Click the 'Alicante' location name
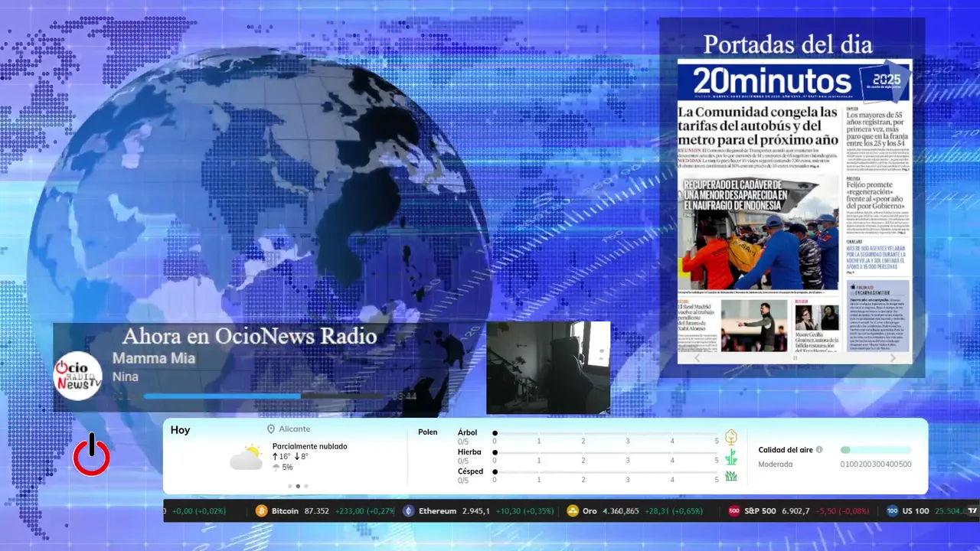Viewport: 980px width, 551px height. (295, 429)
